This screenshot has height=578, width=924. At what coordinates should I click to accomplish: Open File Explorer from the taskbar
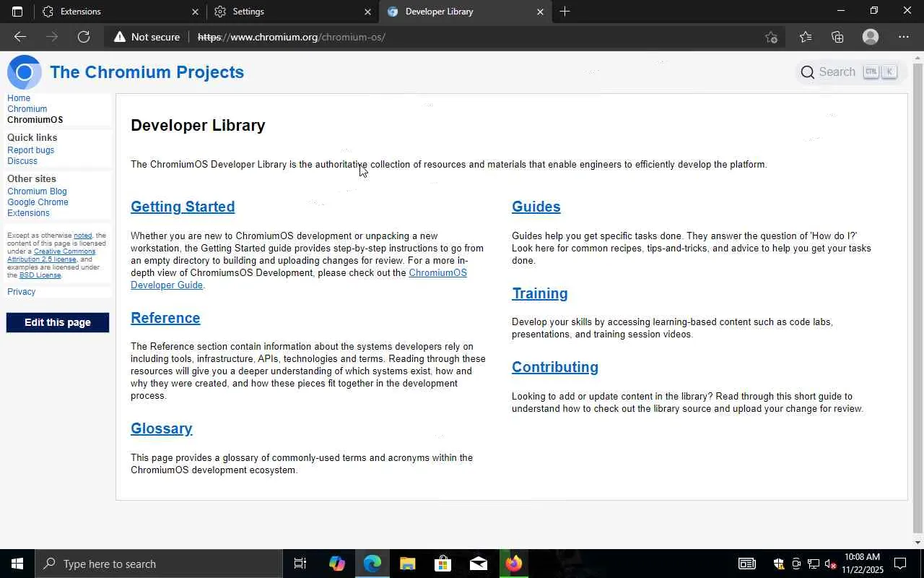[x=407, y=564]
